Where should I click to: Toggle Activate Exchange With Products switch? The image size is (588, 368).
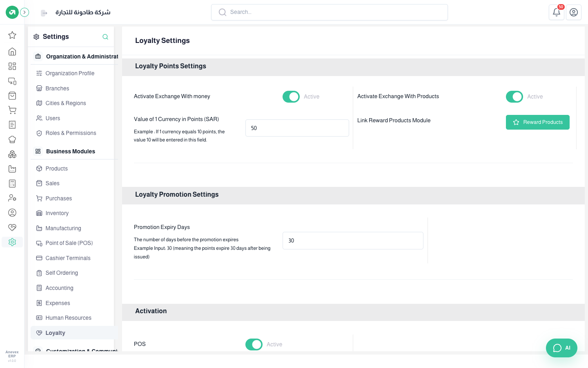[514, 96]
